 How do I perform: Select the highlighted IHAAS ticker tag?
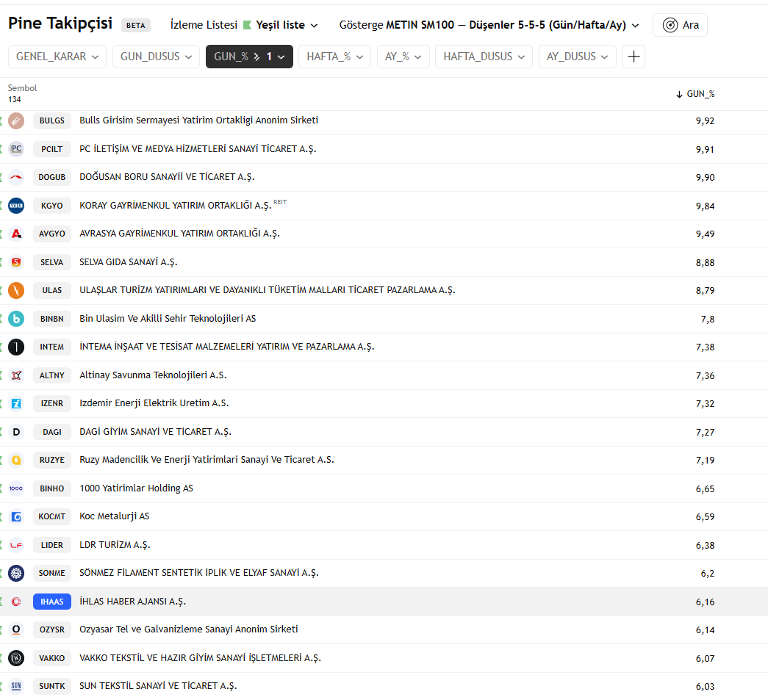tap(52, 602)
